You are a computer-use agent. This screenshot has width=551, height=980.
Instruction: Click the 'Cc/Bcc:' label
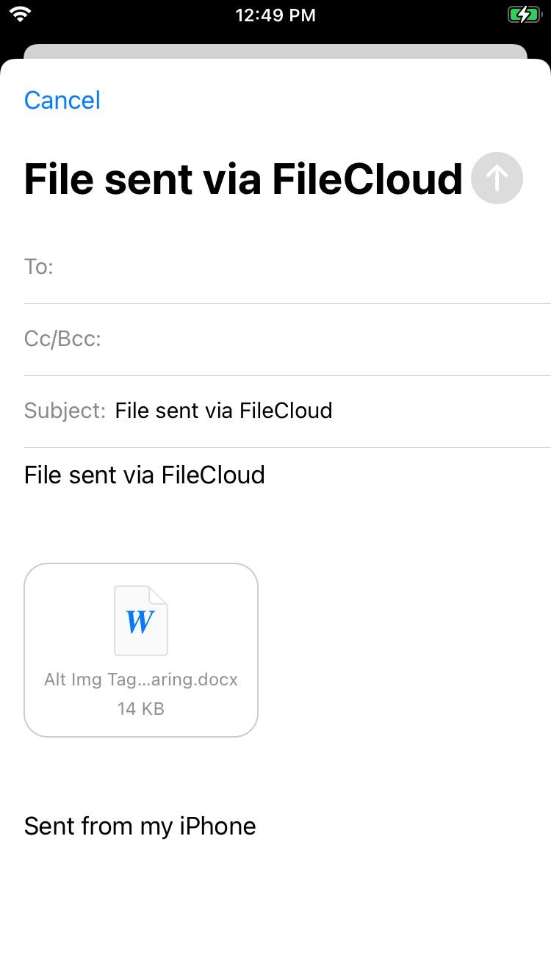(x=62, y=339)
